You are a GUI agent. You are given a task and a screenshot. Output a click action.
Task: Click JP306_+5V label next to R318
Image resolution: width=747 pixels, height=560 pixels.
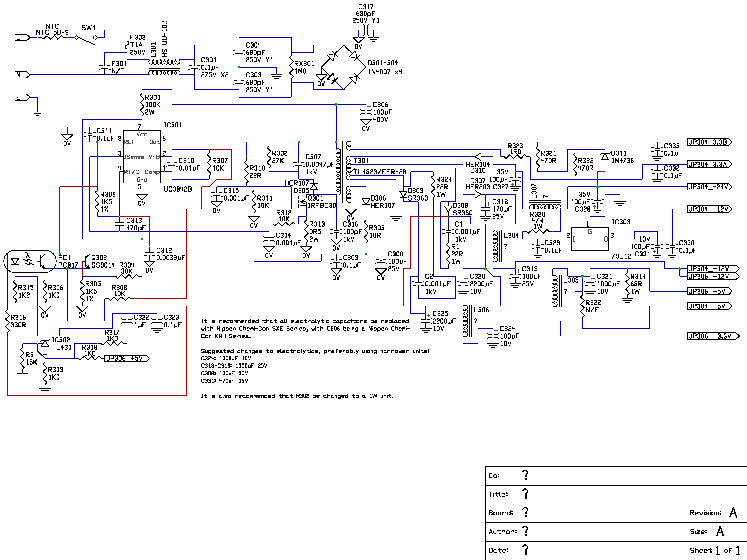[x=127, y=358]
